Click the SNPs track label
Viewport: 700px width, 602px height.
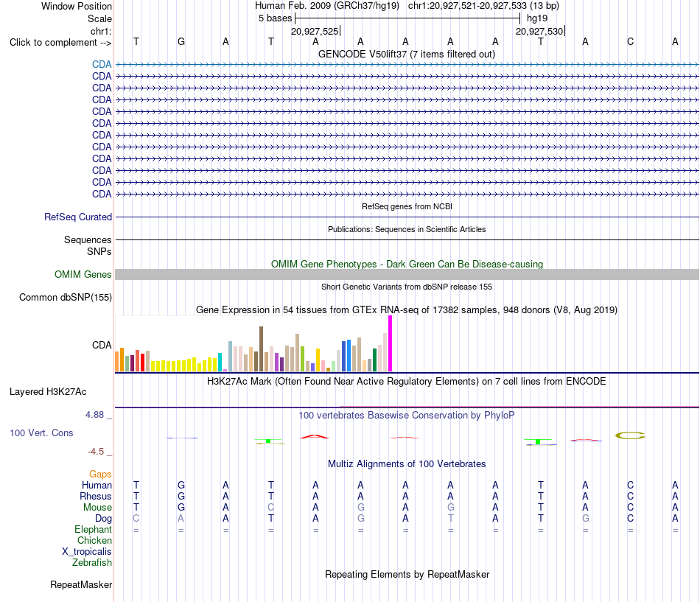click(x=99, y=252)
